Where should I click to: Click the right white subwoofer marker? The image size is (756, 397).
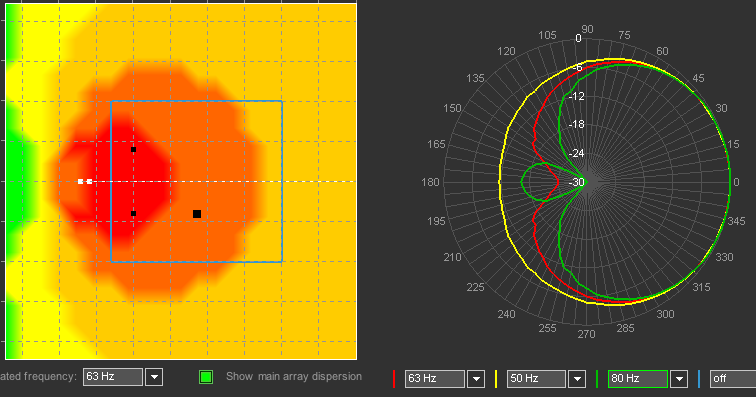pos(89,181)
